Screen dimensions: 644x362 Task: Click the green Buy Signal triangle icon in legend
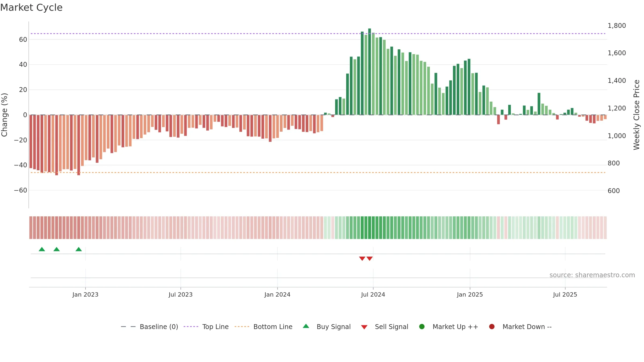click(306, 326)
